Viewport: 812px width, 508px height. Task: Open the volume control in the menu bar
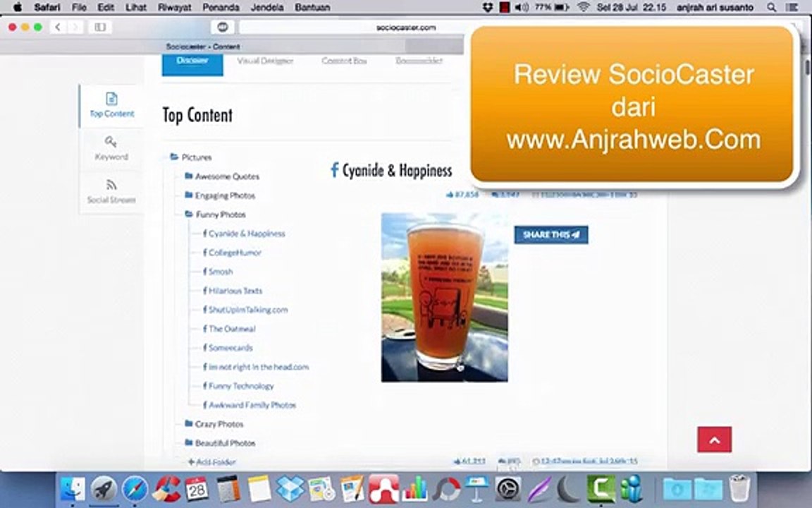(522, 7)
